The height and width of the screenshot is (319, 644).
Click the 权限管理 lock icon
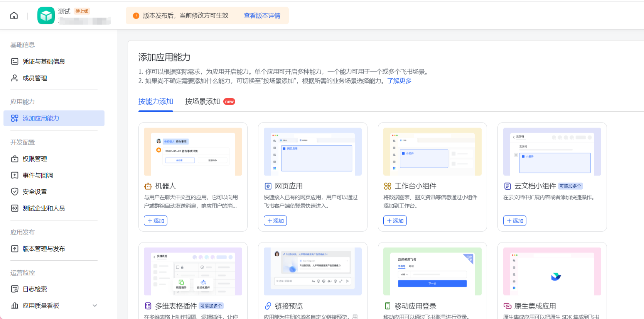15,159
